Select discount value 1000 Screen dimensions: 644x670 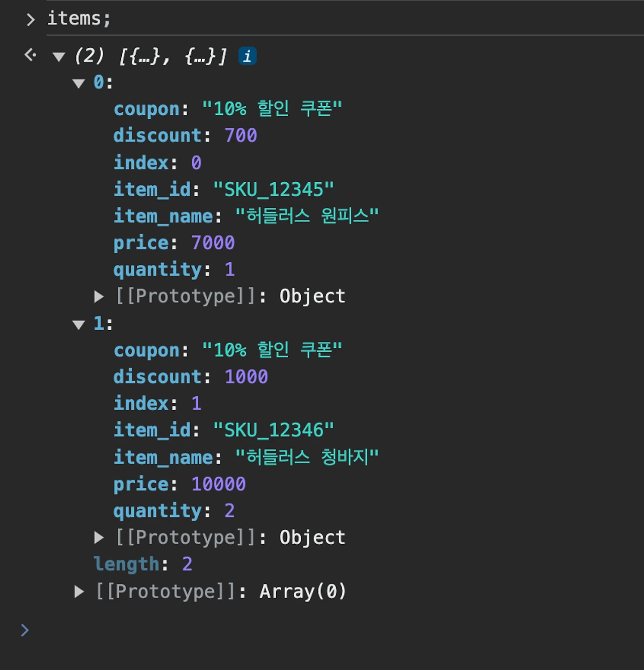tap(246, 377)
